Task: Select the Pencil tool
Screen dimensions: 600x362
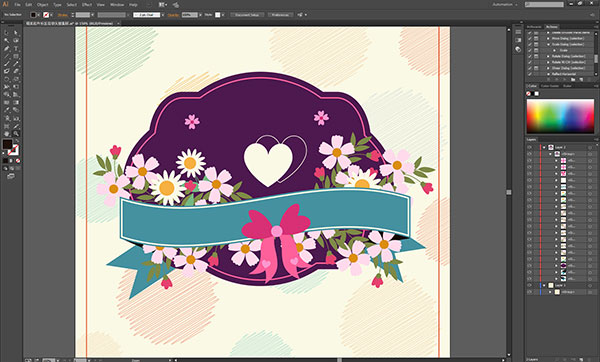Action: point(16,64)
